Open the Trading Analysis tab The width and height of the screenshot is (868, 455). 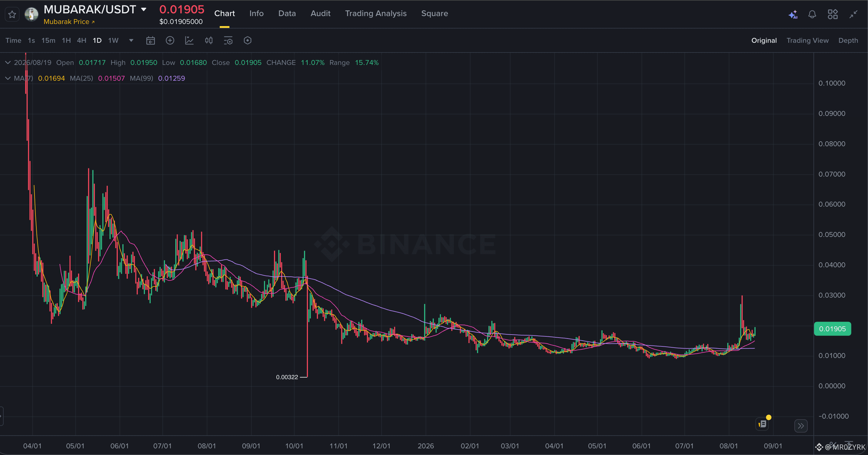376,13
